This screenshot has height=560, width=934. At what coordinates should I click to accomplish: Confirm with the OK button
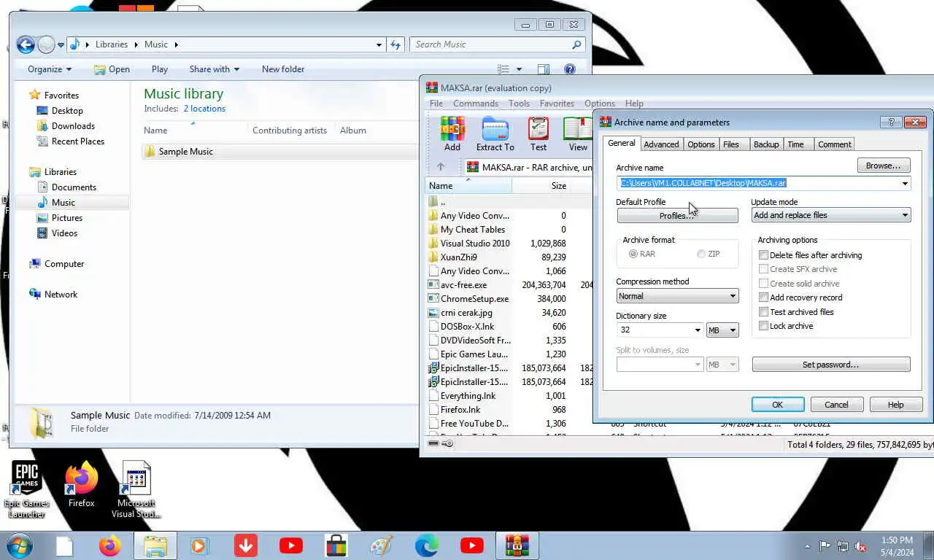pyautogui.click(x=778, y=405)
